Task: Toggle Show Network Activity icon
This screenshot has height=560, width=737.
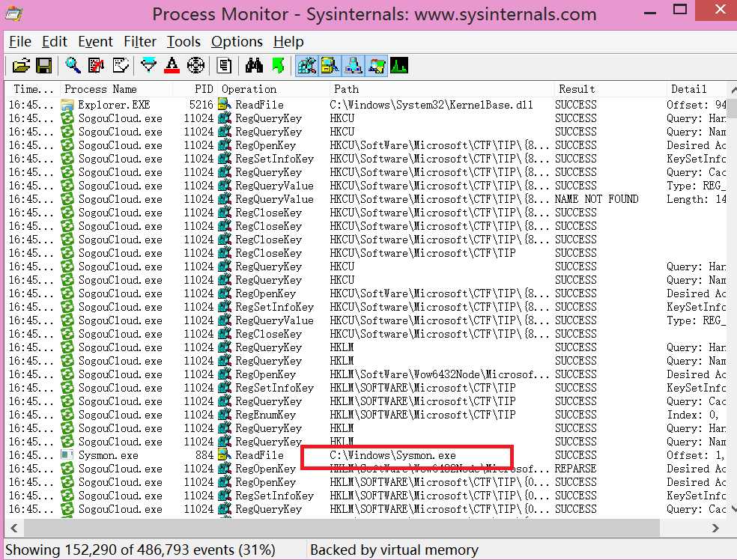Action: (x=354, y=66)
